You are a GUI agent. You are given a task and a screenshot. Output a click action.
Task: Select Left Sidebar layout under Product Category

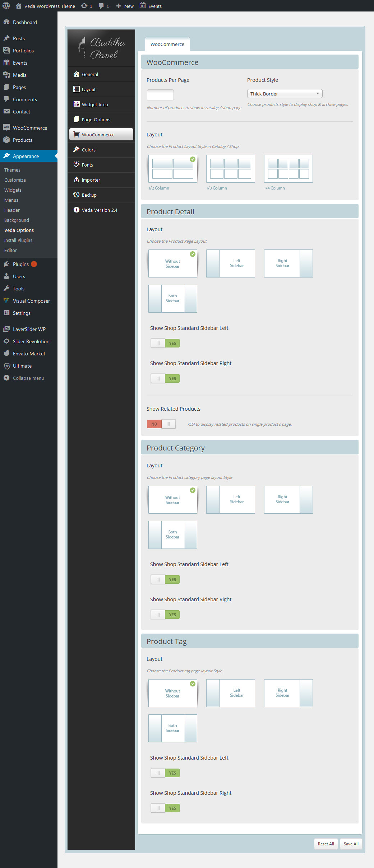pos(231,500)
